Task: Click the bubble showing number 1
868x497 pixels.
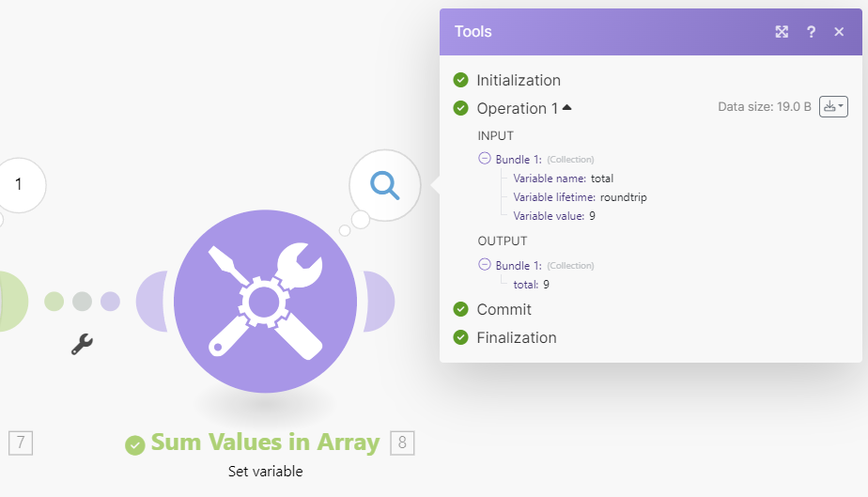Action: click(x=19, y=185)
